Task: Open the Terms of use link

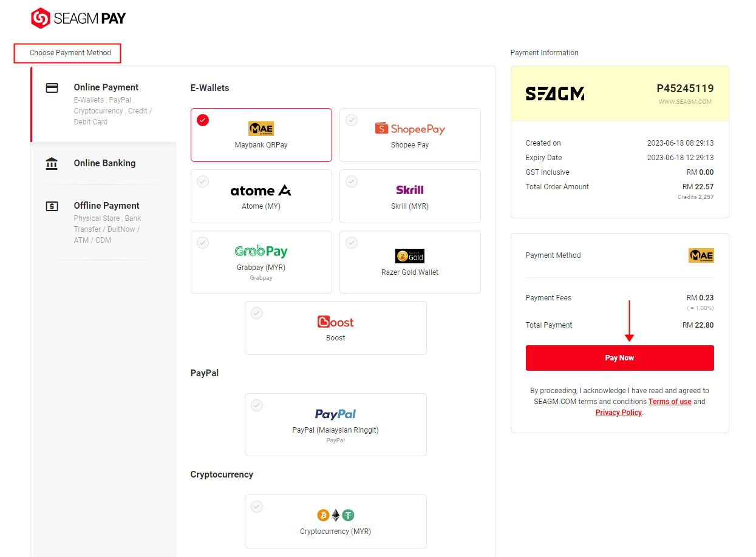Action: click(x=670, y=402)
